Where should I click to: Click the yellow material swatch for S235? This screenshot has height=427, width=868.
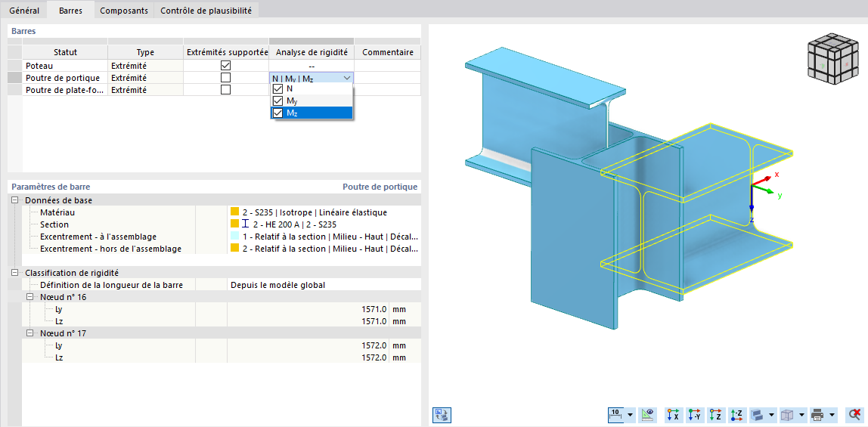click(x=234, y=212)
